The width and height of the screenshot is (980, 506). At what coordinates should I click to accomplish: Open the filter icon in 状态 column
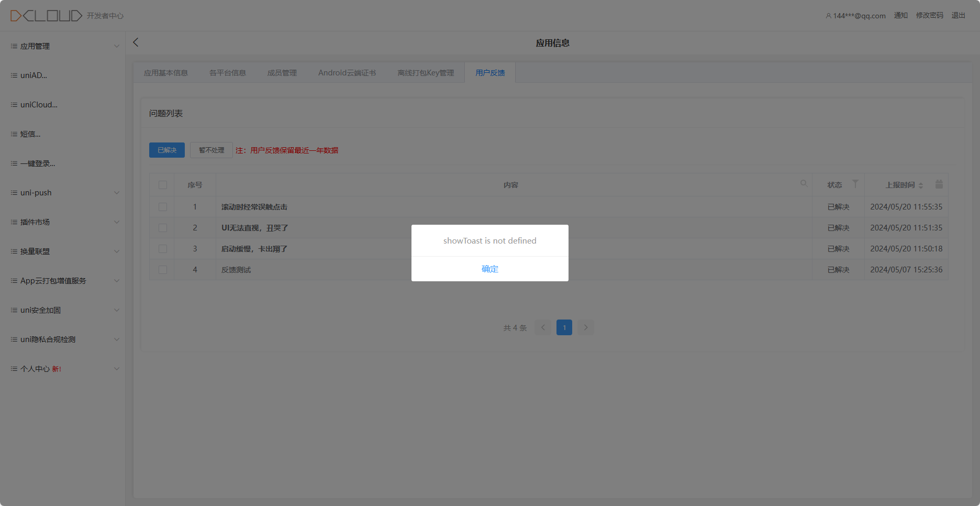[855, 184]
